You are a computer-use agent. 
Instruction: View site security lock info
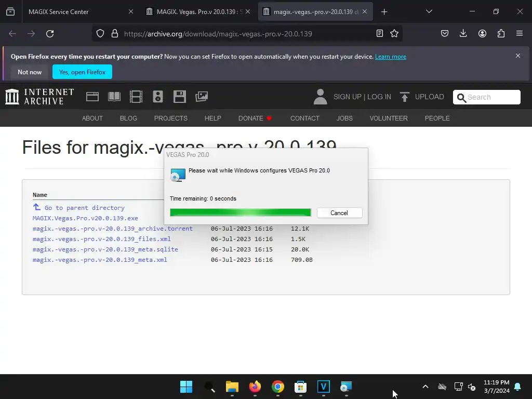coord(115,34)
